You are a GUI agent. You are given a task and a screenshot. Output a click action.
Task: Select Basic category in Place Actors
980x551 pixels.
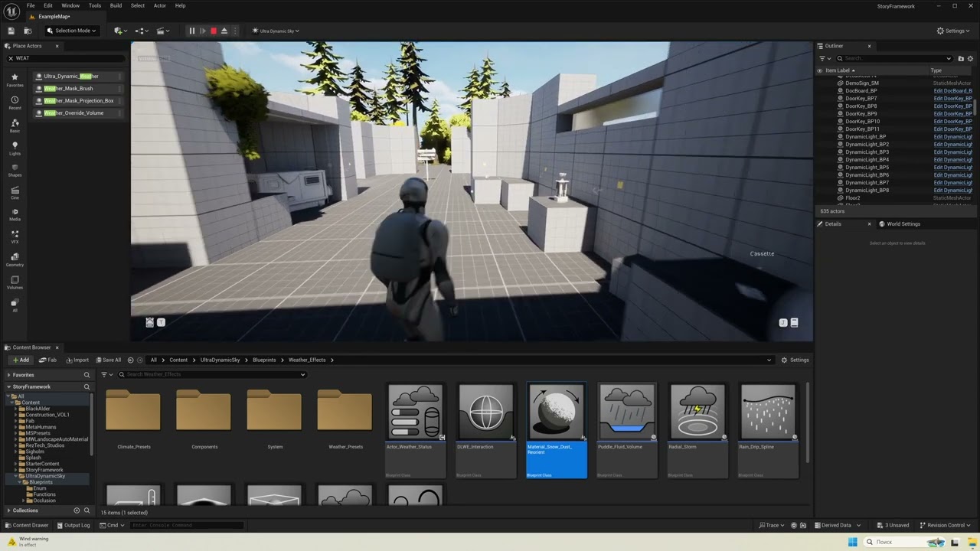pyautogui.click(x=15, y=126)
